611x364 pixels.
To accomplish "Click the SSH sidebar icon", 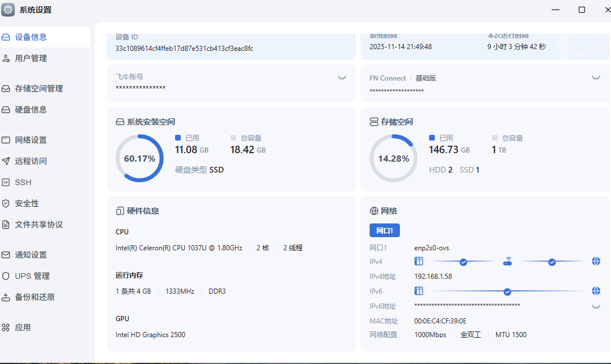I will point(6,182).
